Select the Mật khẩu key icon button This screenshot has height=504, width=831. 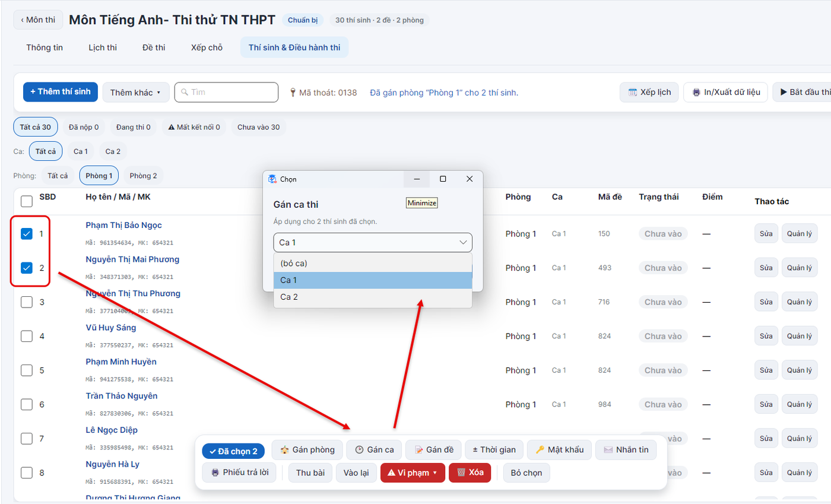[x=559, y=450]
